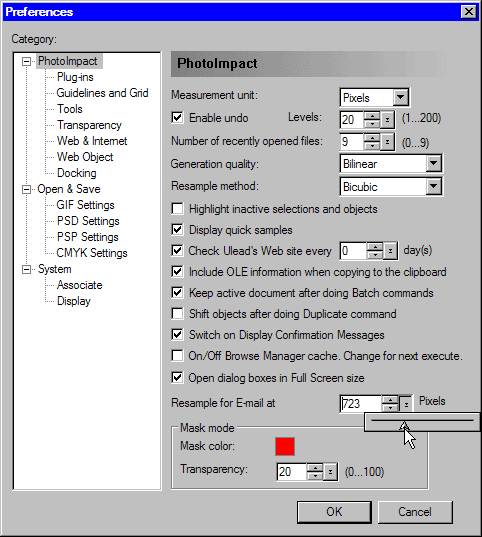Open the Transparency category
This screenshot has height=537, width=482.
pyautogui.click(x=89, y=125)
